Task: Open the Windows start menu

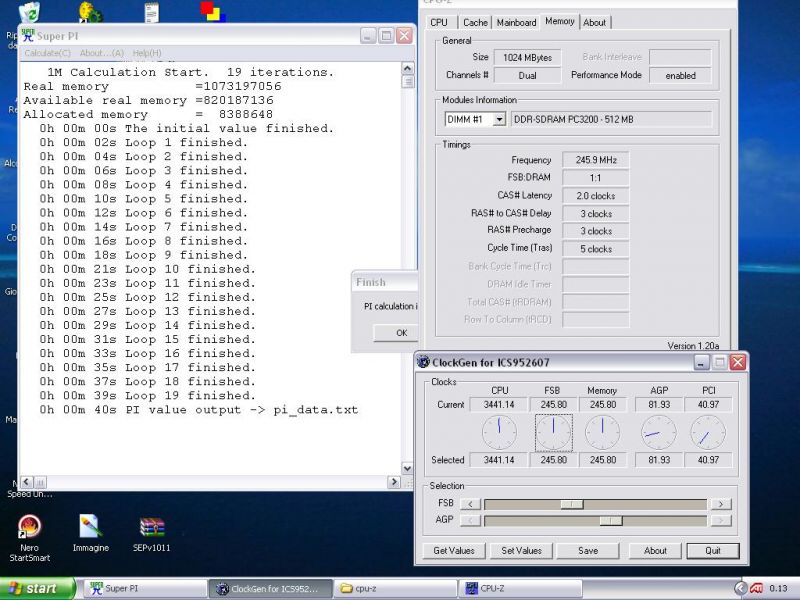Action: [37, 588]
